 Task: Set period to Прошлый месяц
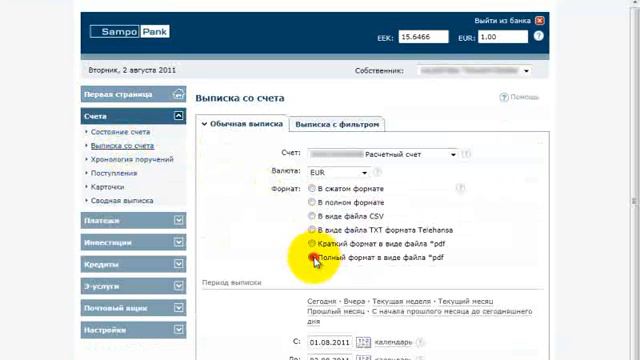(336, 311)
